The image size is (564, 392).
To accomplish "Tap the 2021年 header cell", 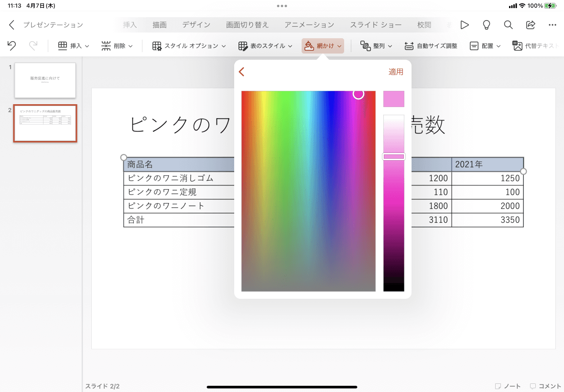I will (x=488, y=164).
